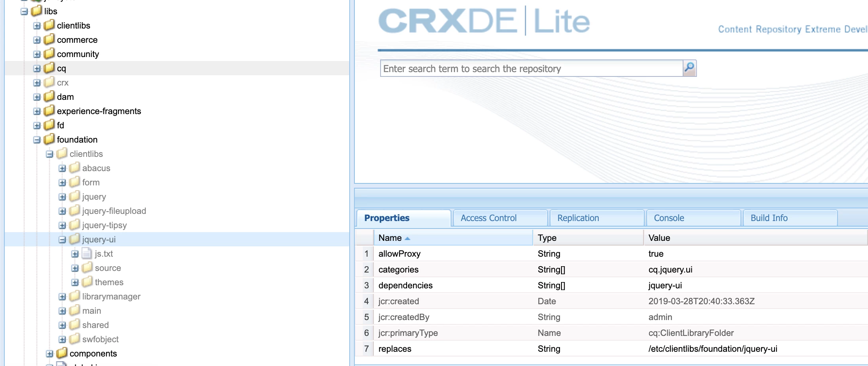Click the cq.jquery.ui categories value

[670, 269]
